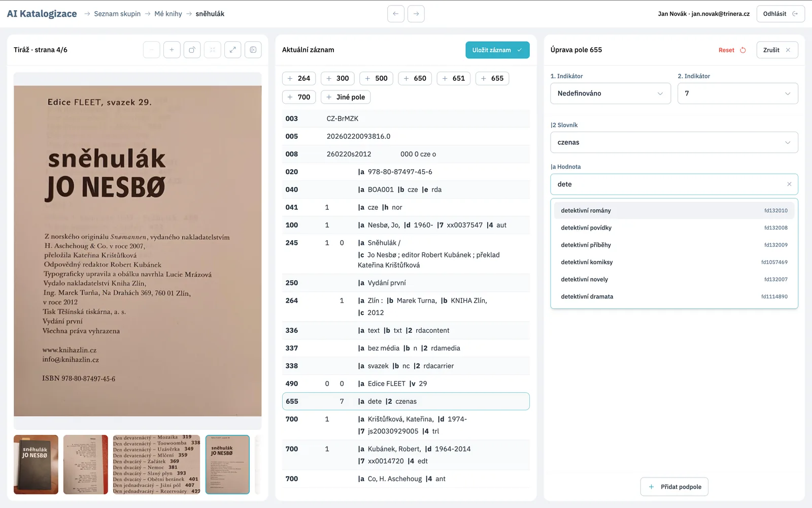
Task: Select the 008 row '260220s2012'
Action: [x=406, y=154]
